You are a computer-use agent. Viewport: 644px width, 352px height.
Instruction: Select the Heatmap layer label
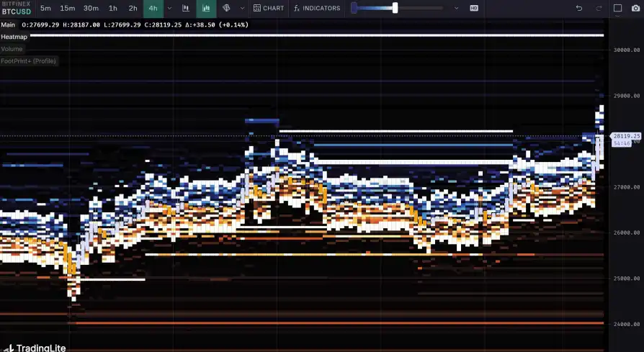[14, 36]
